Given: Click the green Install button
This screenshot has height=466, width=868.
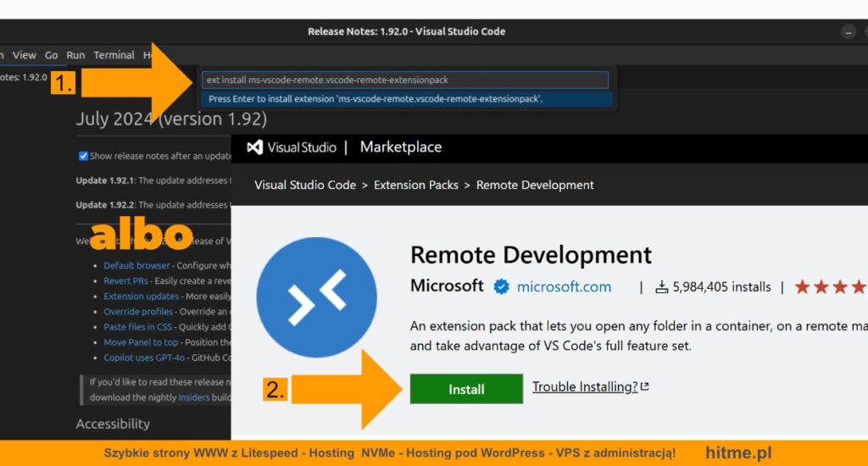Looking at the screenshot, I should click(466, 389).
